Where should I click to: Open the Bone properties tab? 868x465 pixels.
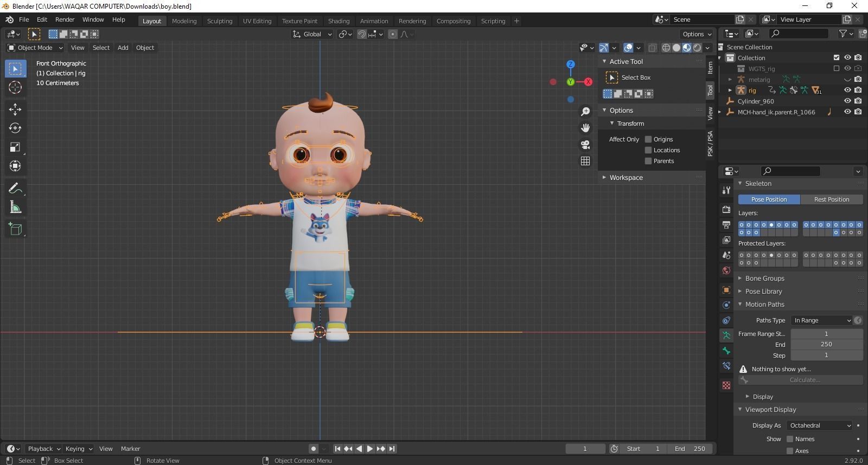pos(726,351)
